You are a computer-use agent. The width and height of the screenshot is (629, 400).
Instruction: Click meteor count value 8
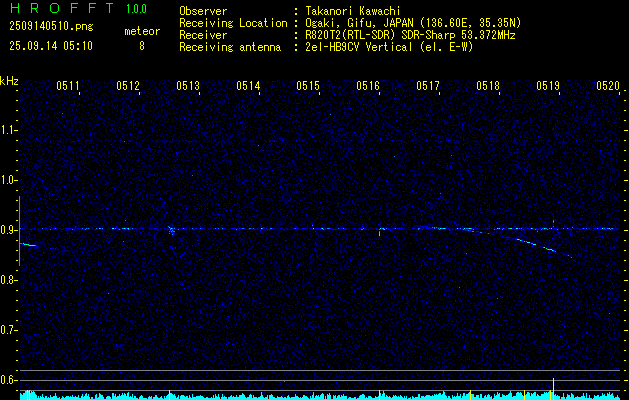[142, 46]
